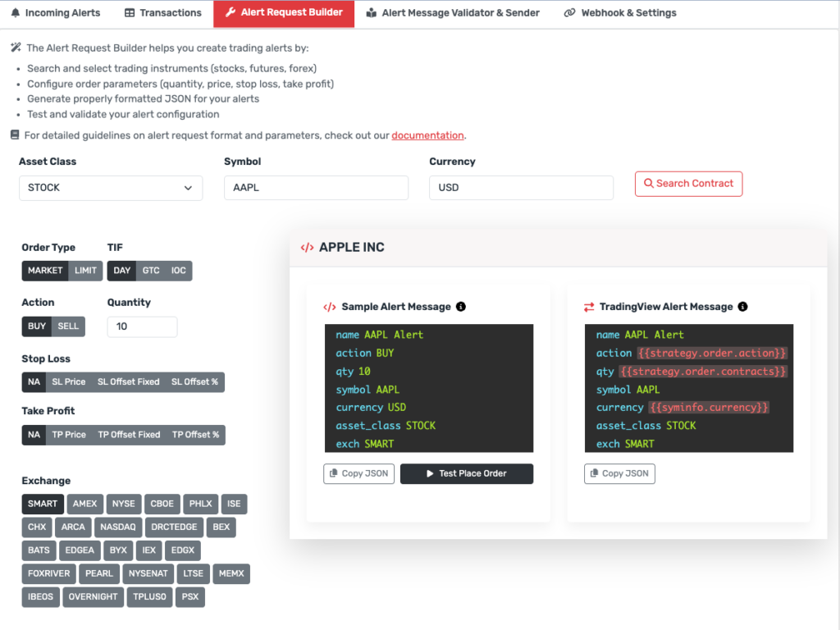Click the info icon next to Sample Alert Message
The width and height of the screenshot is (840, 630).
point(461,307)
